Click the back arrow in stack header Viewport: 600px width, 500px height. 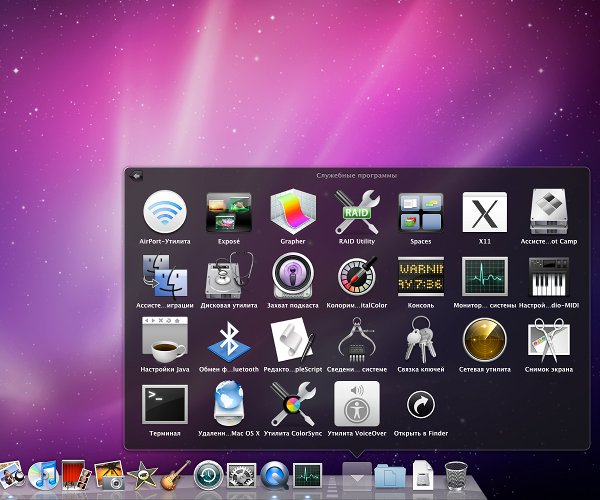point(136,175)
